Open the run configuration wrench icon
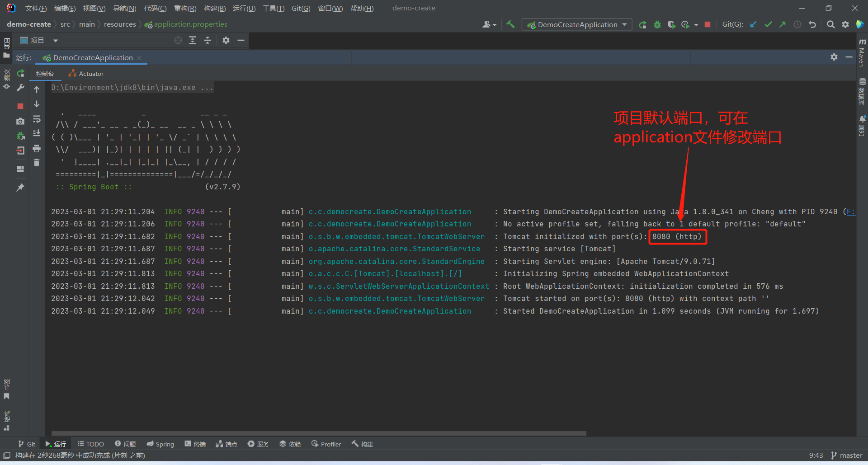868x465 pixels. click(20, 88)
